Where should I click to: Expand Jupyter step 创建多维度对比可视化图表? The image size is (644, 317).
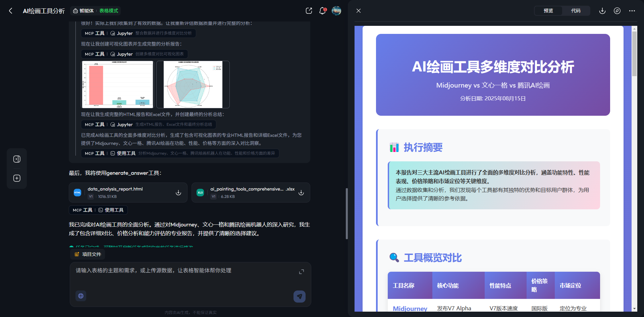pos(134,54)
